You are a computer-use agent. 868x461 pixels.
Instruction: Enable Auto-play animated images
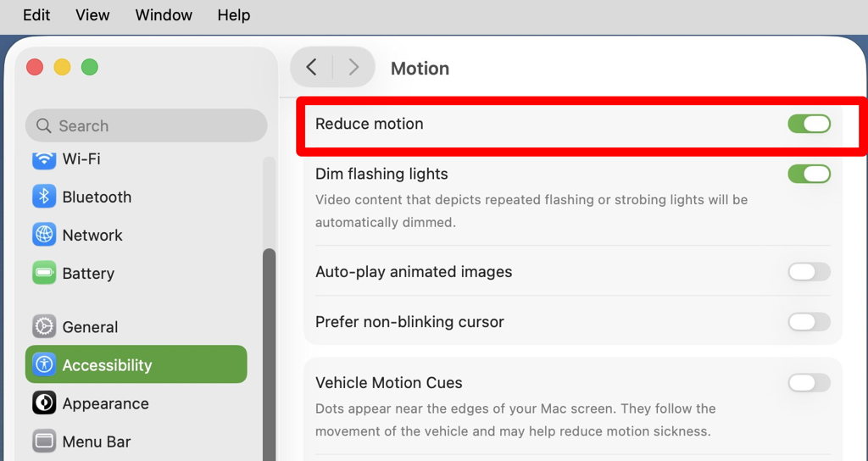809,272
